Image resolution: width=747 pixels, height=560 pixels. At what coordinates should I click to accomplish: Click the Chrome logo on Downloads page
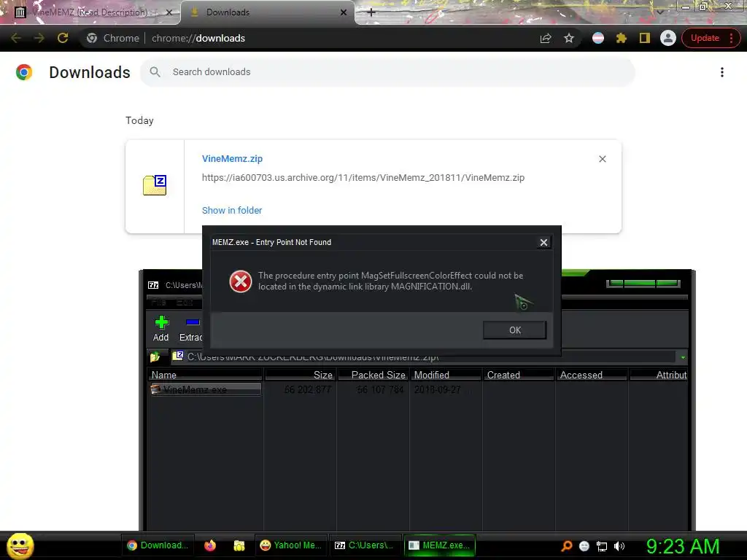(x=24, y=72)
